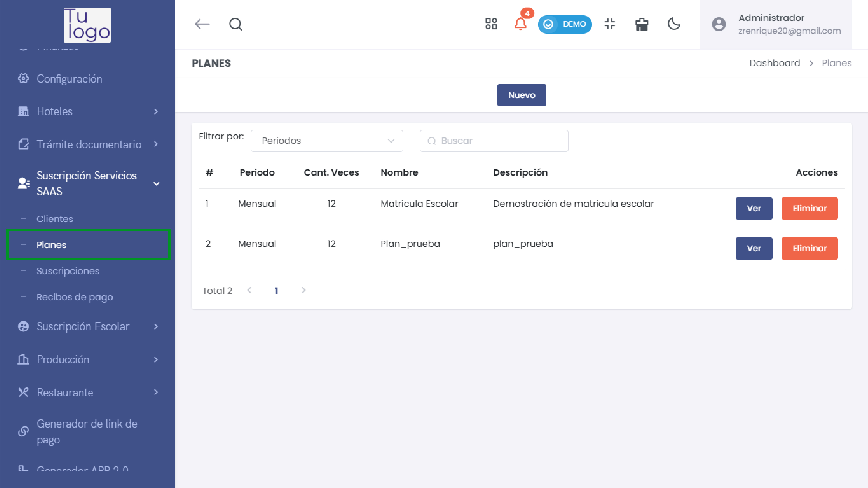Click the exit fullscreen icon

(609, 24)
